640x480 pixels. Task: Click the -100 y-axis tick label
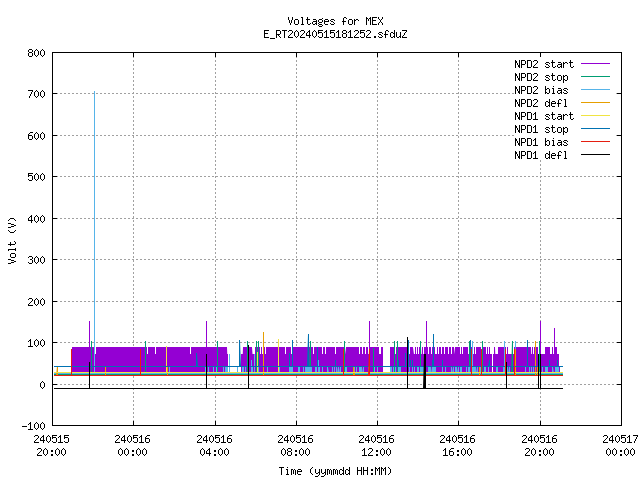pyautogui.click(x=33, y=426)
